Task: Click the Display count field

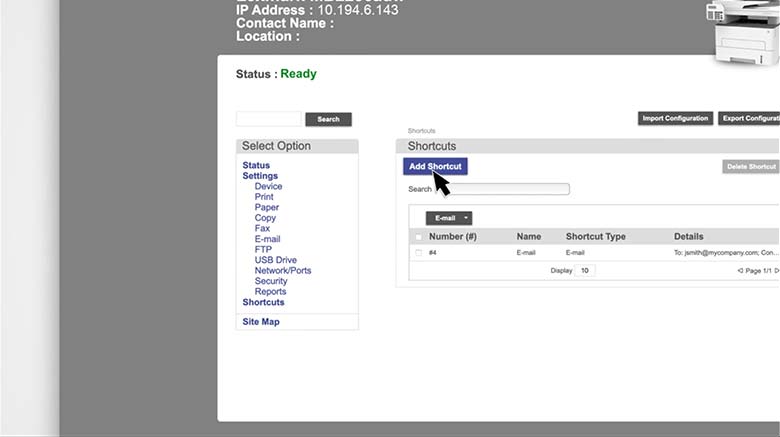Action: [584, 271]
